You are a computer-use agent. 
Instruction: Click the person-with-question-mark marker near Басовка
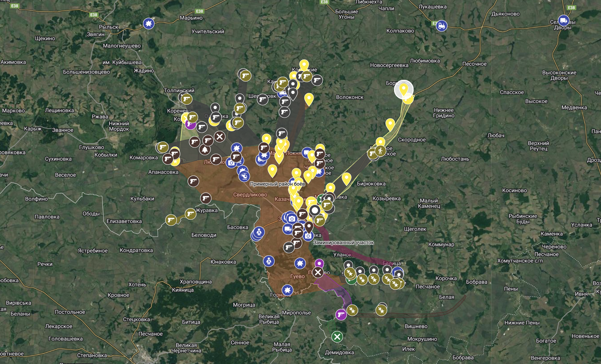(259, 232)
